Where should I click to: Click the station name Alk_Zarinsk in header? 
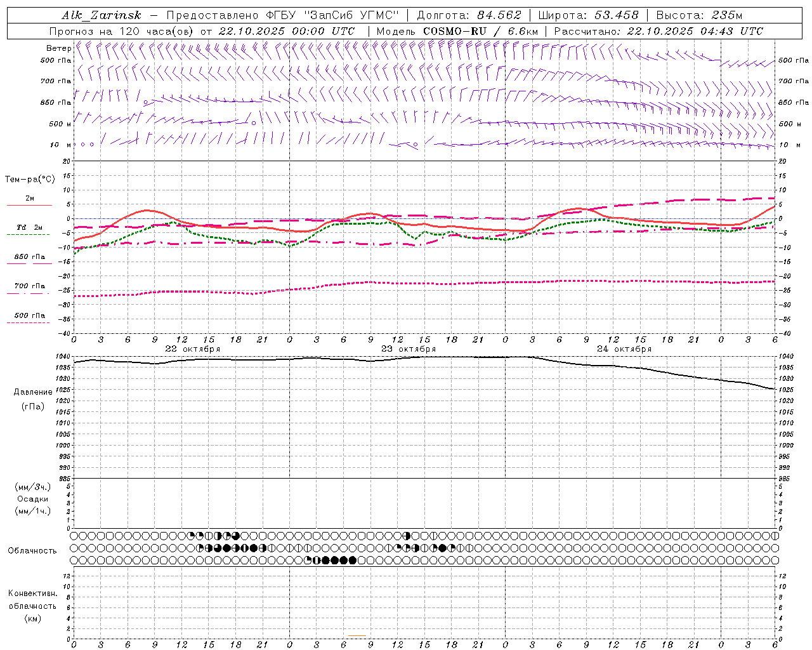tap(101, 16)
